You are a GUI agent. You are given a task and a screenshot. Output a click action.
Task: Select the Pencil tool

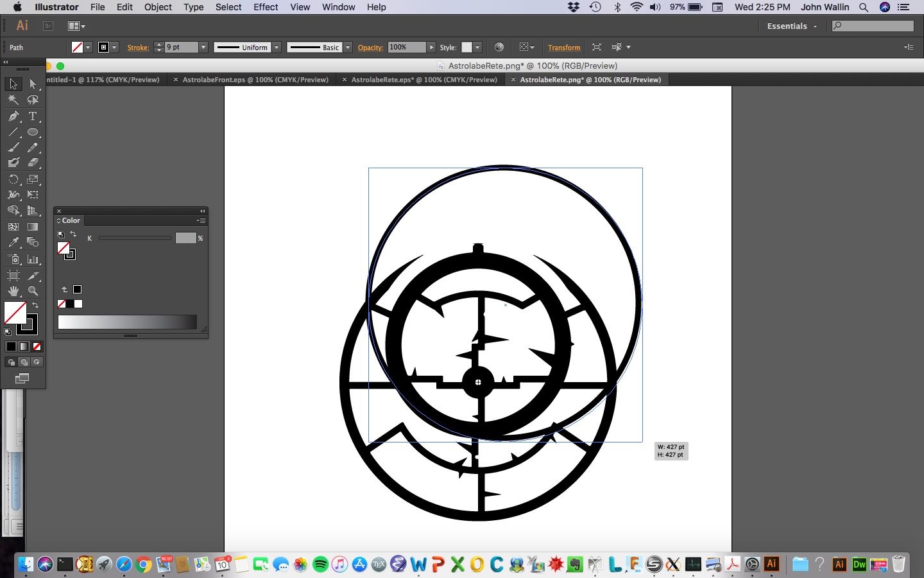(x=33, y=147)
